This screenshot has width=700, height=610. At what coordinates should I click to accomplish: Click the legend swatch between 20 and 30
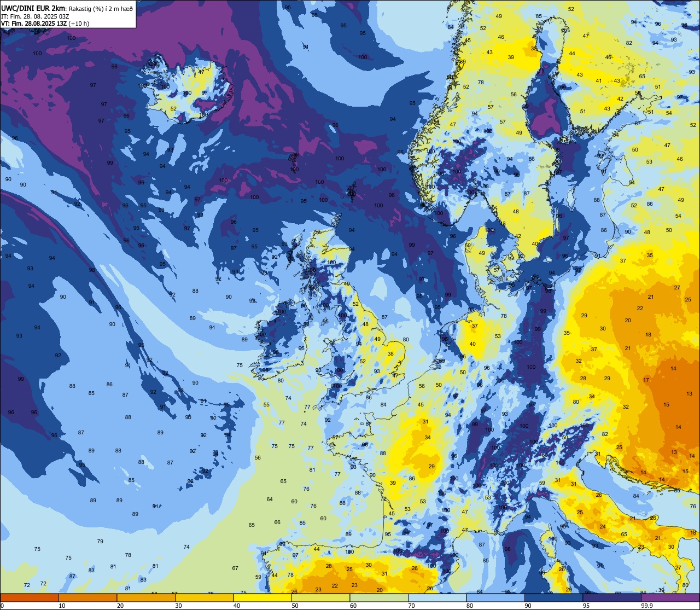point(146,597)
